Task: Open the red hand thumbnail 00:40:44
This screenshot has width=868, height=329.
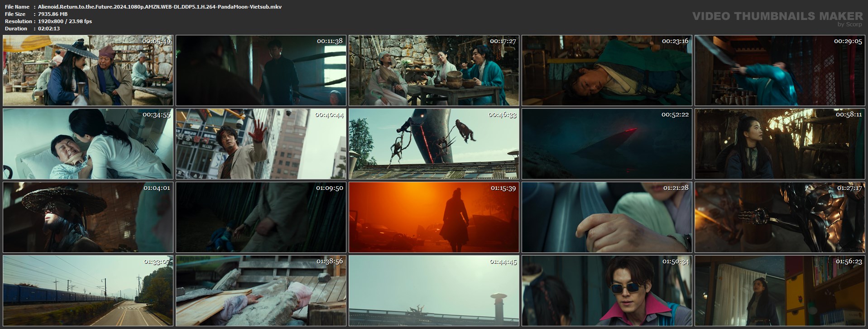Action: (x=261, y=144)
